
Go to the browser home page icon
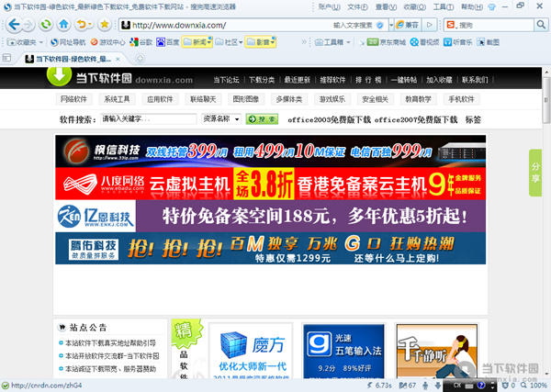pyautogui.click(x=63, y=25)
